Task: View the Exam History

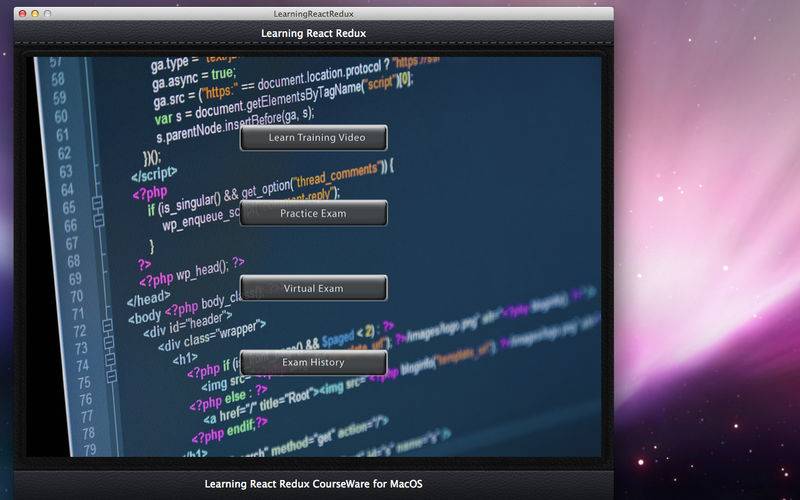Action: [x=313, y=363]
